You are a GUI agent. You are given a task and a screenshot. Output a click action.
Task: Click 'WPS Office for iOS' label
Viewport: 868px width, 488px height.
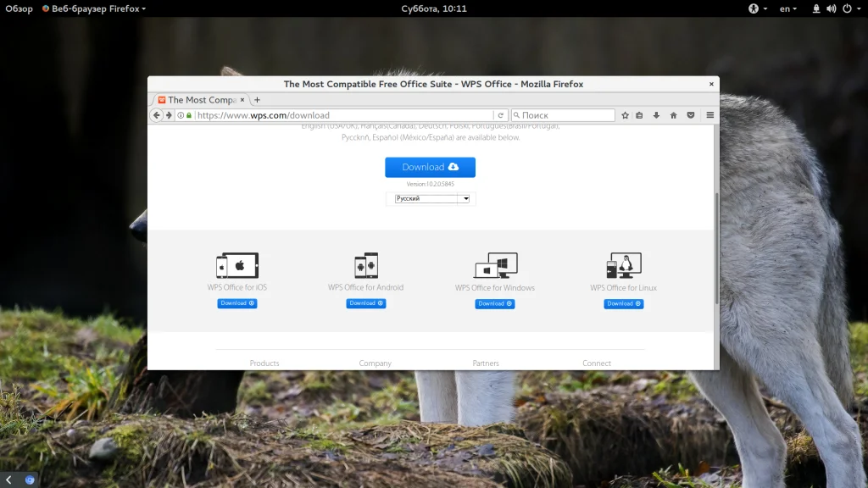pyautogui.click(x=237, y=287)
